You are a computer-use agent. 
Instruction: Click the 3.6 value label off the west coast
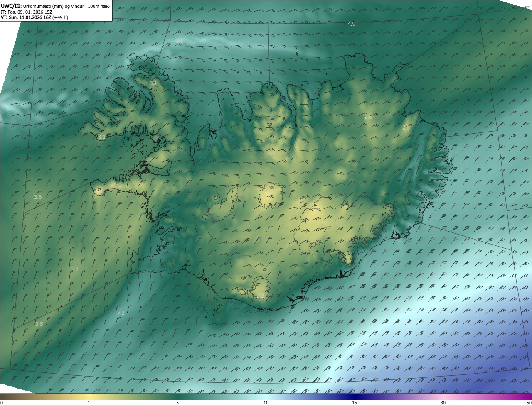click(38, 197)
